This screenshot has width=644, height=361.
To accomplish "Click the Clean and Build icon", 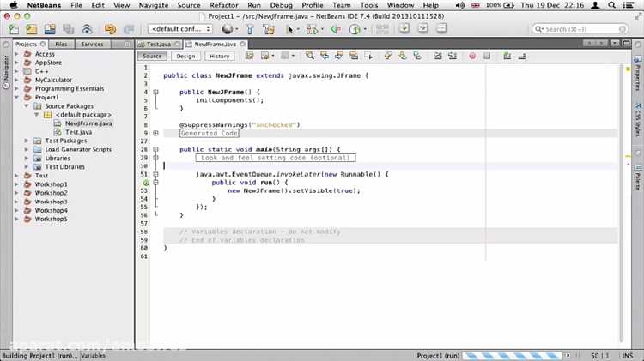I will [268, 29].
